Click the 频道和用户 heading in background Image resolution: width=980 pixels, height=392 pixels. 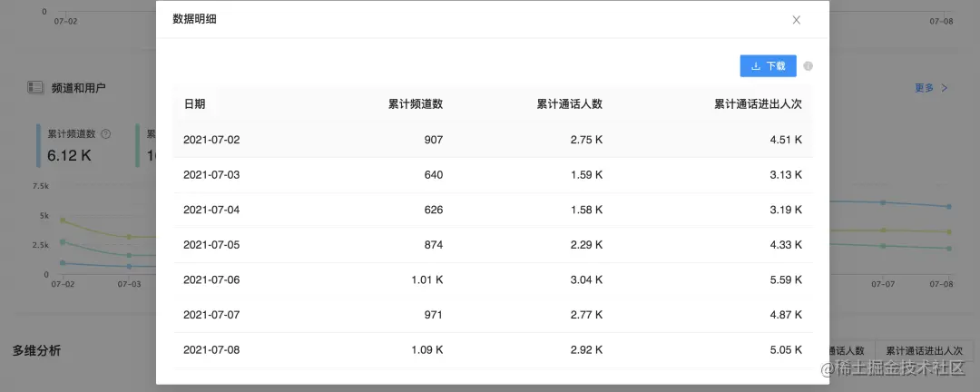pos(79,88)
